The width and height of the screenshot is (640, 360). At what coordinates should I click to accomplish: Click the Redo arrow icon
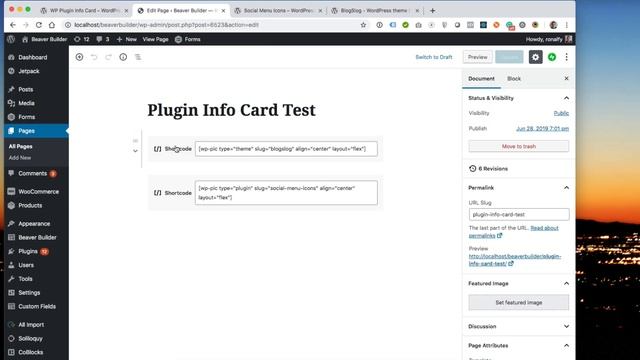coord(108,57)
